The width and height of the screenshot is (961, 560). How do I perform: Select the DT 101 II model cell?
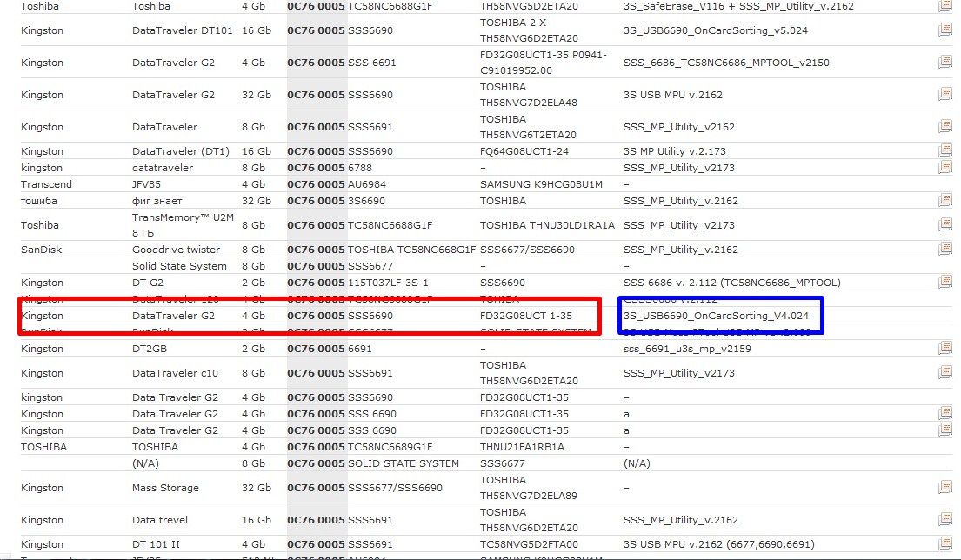(157, 544)
